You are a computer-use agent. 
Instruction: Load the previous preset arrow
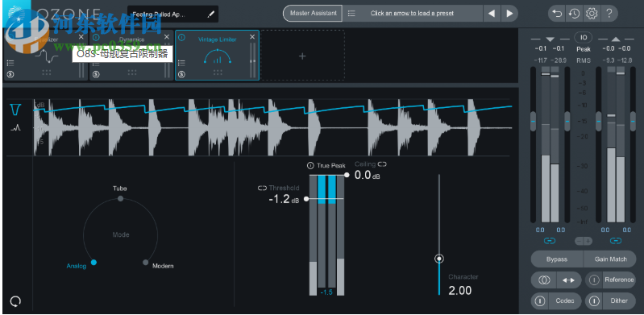pos(492,13)
